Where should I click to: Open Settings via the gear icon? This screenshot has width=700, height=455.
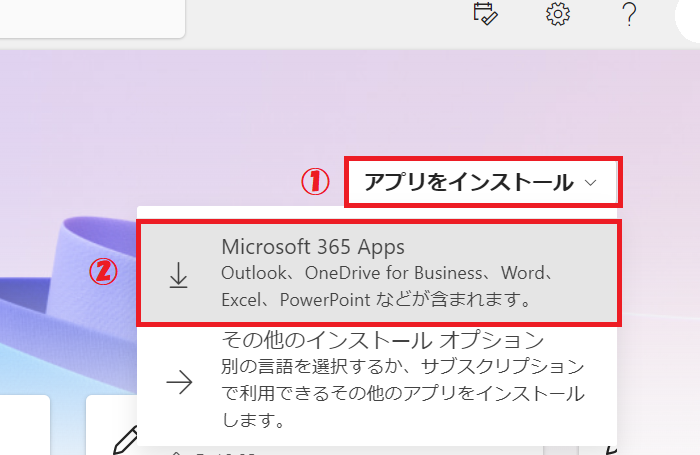(x=557, y=14)
